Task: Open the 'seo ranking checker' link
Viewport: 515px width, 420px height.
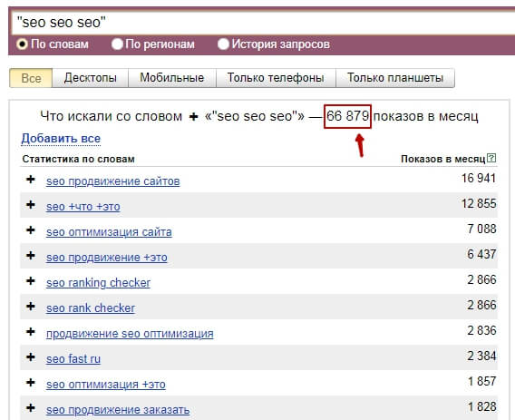Action: [x=98, y=283]
